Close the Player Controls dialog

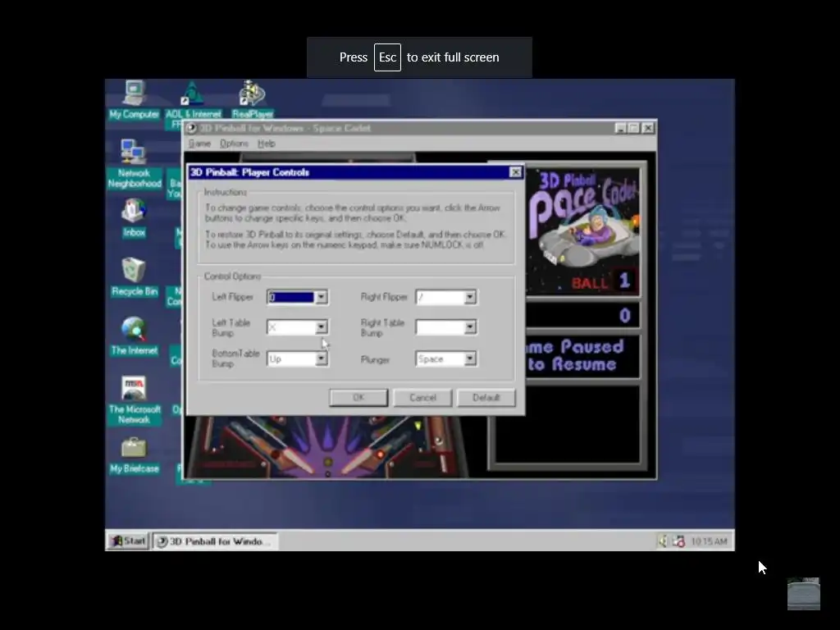tap(515, 172)
